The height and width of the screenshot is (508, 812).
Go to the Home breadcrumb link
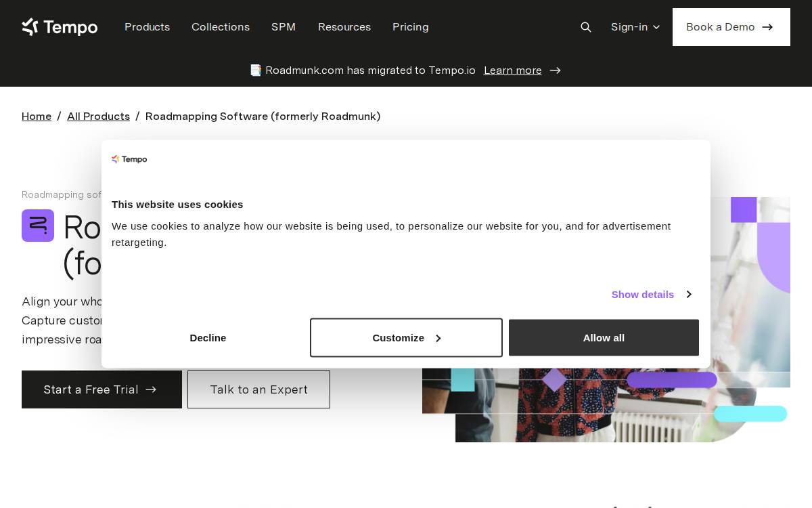(x=37, y=117)
